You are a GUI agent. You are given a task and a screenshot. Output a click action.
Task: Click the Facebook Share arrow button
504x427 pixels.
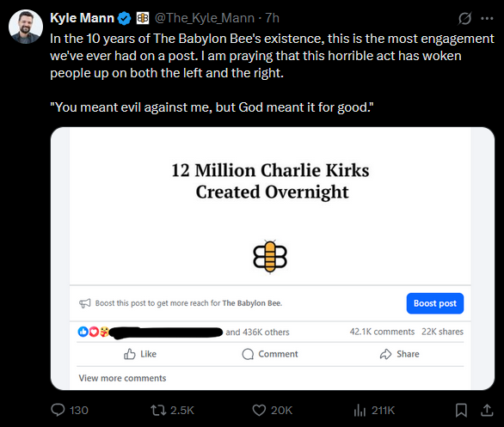[400, 354]
